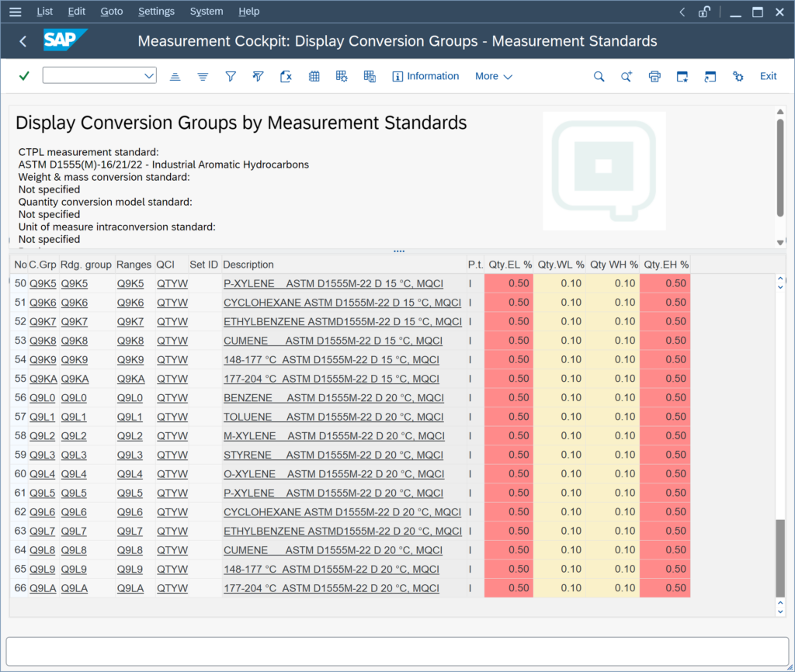795x672 pixels.
Task: Click the change layout grid icon
Action: click(x=314, y=77)
